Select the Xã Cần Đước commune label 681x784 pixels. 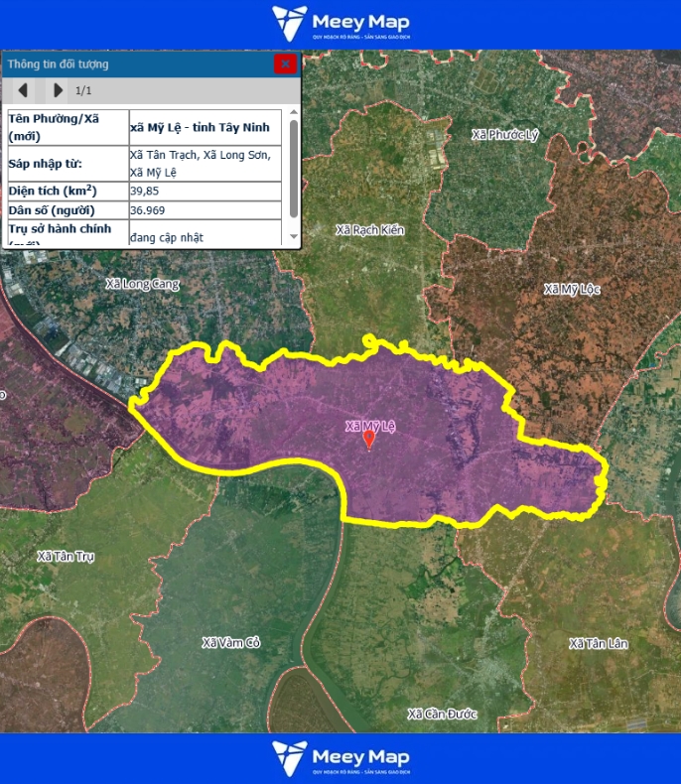(x=443, y=715)
